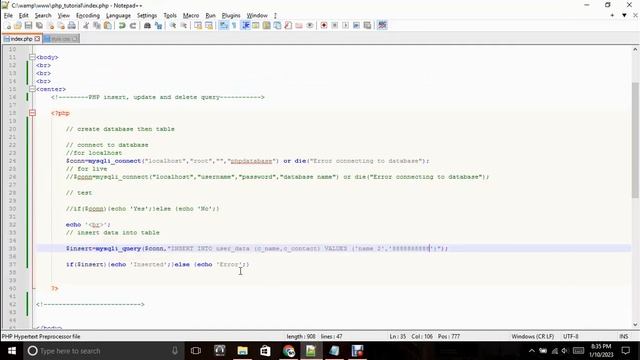640x360 pixels.
Task: Collapse the php block fold at line 18
Action: (32, 113)
